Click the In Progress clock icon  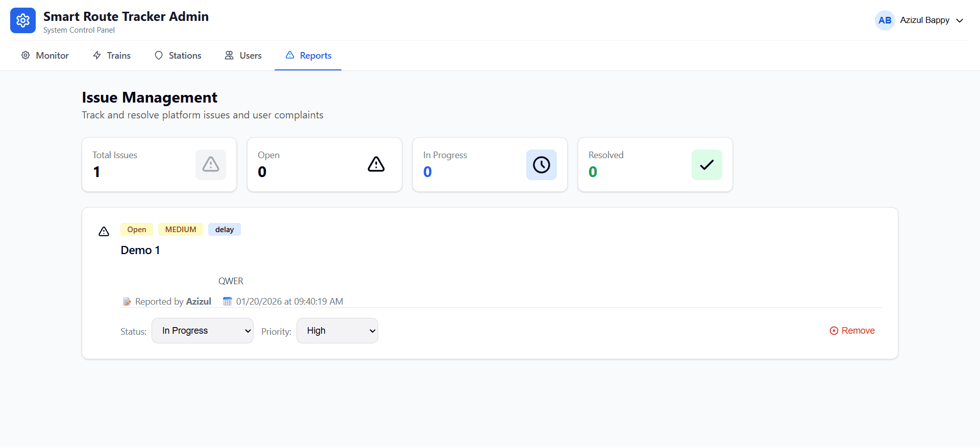click(542, 165)
